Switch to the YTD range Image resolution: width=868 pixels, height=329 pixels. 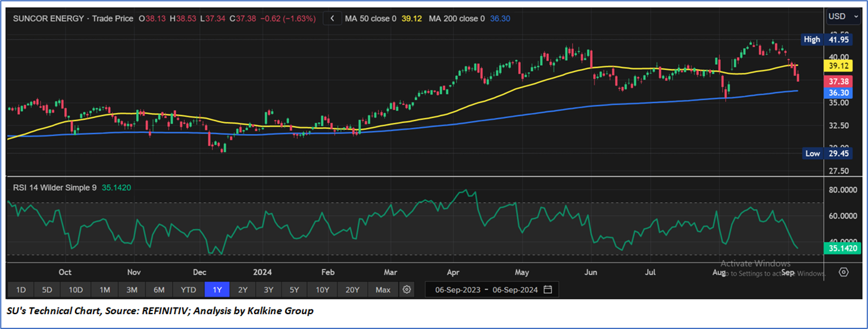pyautogui.click(x=188, y=290)
